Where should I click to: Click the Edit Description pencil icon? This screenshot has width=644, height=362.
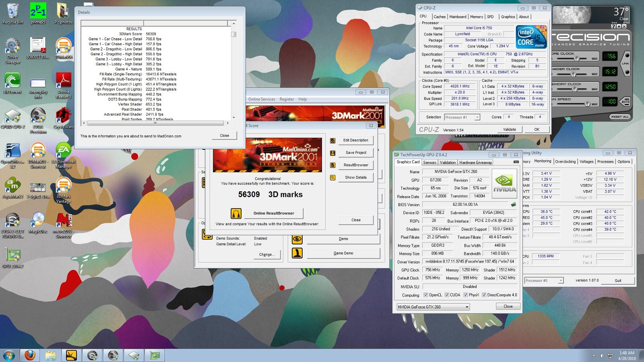coord(332,141)
